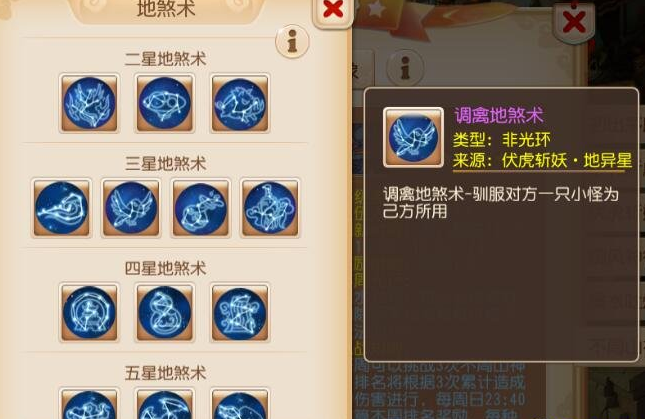The height and width of the screenshot is (419, 645).
Task: Select the turtle constellation two-star skill
Action: coord(165,103)
